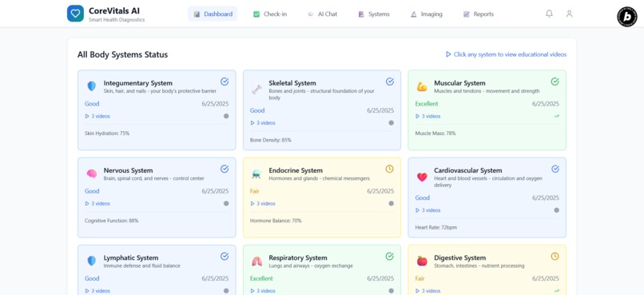Click the apple icon on Digestive System
The height and width of the screenshot is (295, 644).
(422, 261)
